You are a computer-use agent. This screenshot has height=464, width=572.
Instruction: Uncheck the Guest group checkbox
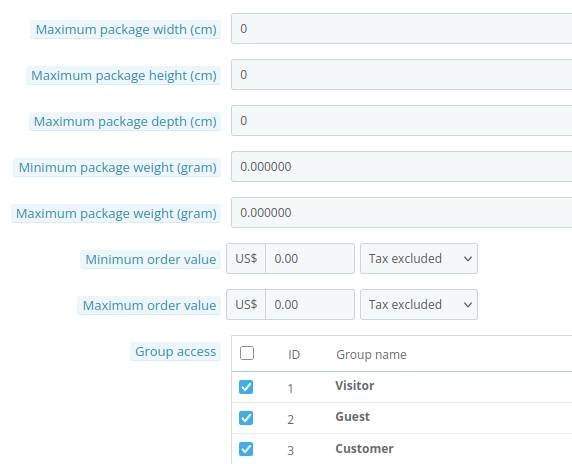246,418
